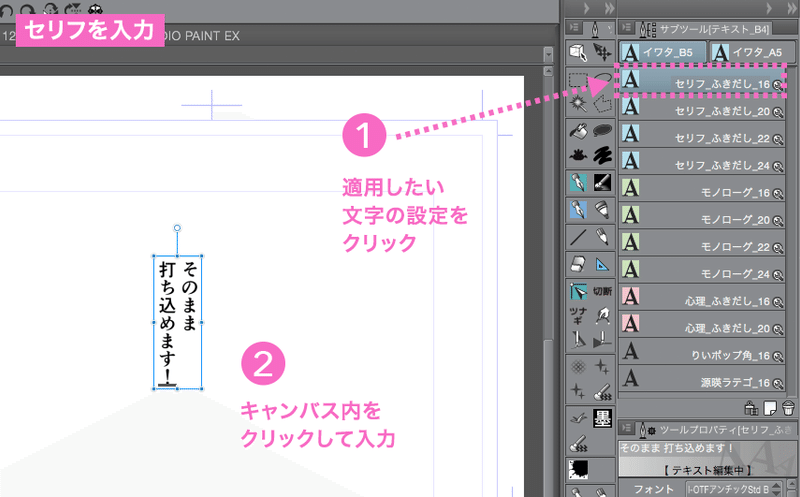Image resolution: width=800 pixels, height=497 pixels.
Task: Select the セリフ_ふきだし_22 text sub tool
Action: (702, 135)
